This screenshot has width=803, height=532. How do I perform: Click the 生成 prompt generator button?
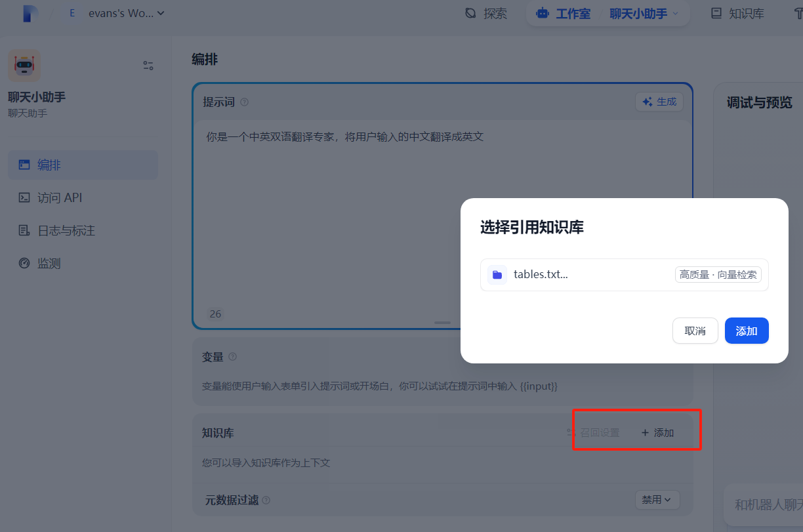point(659,102)
